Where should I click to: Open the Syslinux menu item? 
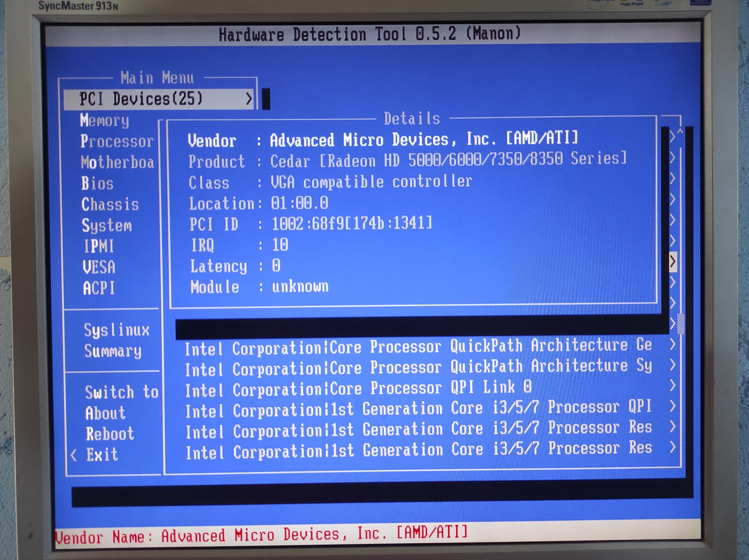[x=117, y=330]
